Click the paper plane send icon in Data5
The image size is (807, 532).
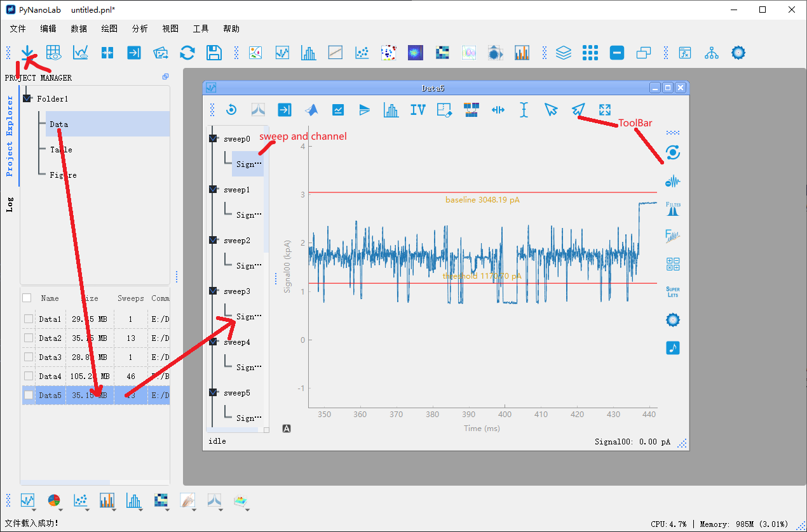578,110
